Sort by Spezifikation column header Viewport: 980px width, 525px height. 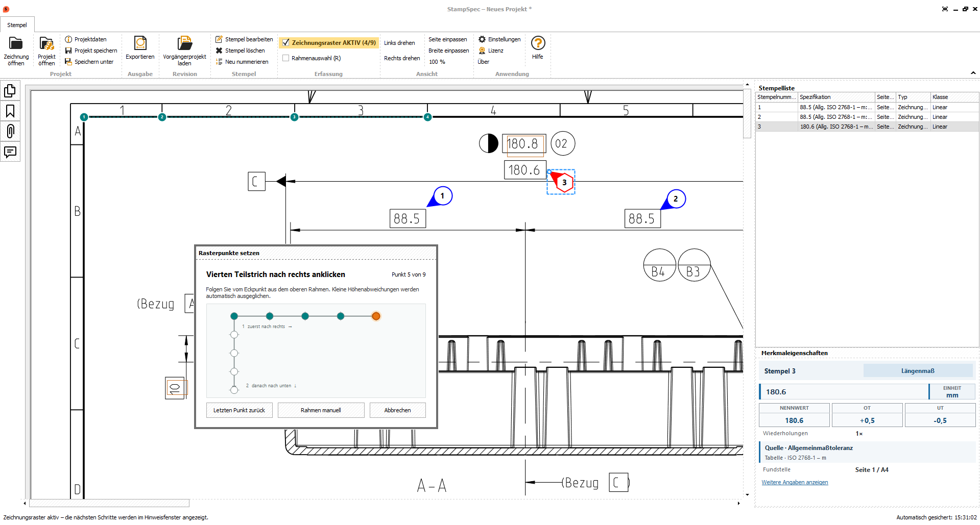coord(836,97)
